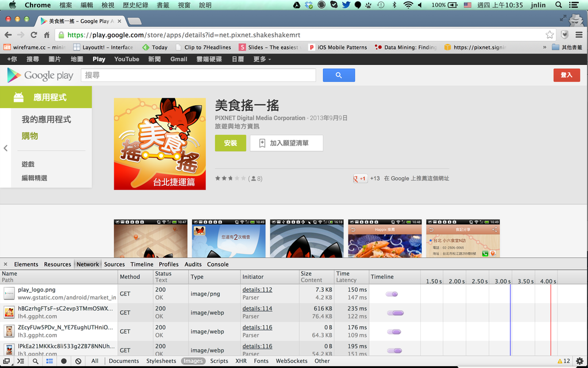Show All network request types

(95, 361)
